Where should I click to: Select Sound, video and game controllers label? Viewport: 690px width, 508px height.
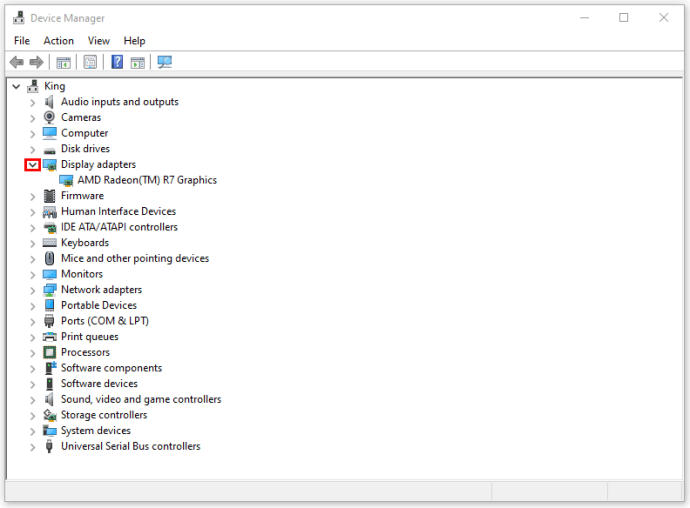141,399
